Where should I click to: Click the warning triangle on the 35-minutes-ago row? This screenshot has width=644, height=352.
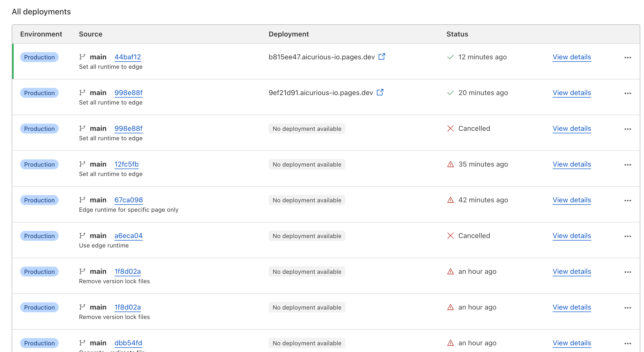tap(451, 164)
